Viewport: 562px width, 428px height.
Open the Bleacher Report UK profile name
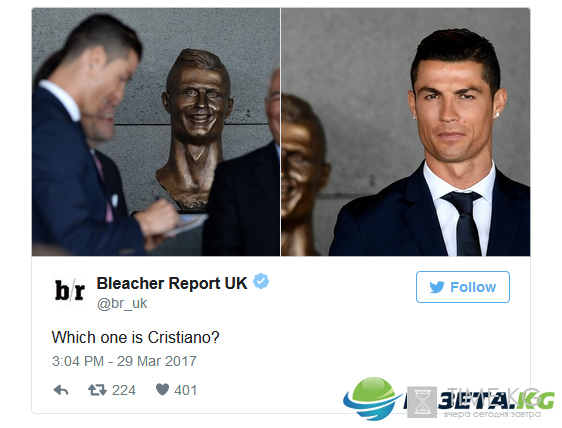pos(172,283)
